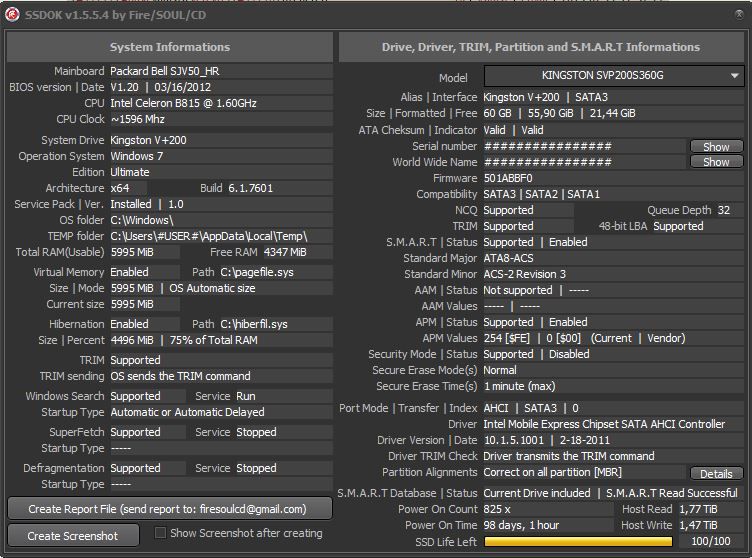Viewport: 752px width, 558px height.
Task: Click the SSDOK red app icon
Action: [x=12, y=15]
